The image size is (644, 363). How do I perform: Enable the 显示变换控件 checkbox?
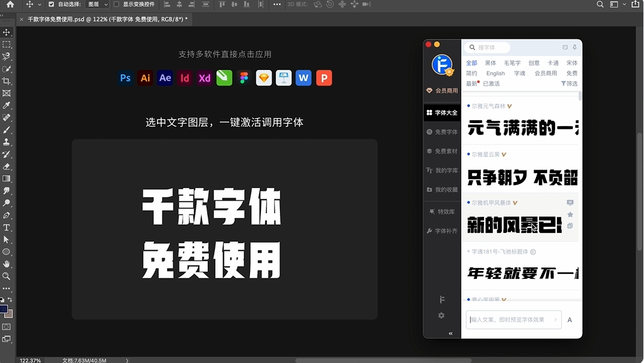116,5
